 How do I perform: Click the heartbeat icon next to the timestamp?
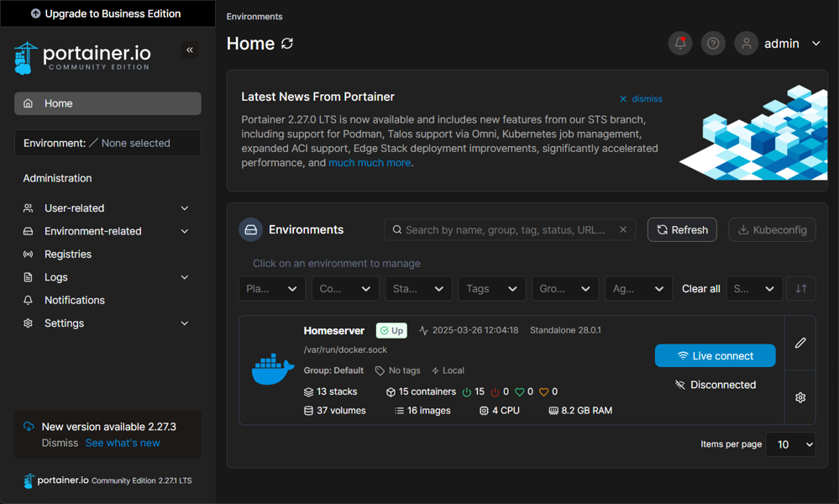(x=424, y=331)
